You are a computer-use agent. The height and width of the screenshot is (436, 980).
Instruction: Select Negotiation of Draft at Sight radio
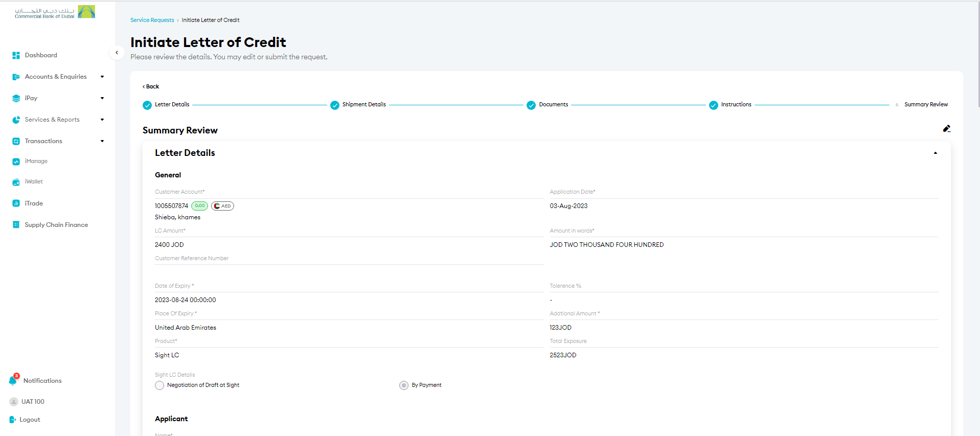pos(159,385)
